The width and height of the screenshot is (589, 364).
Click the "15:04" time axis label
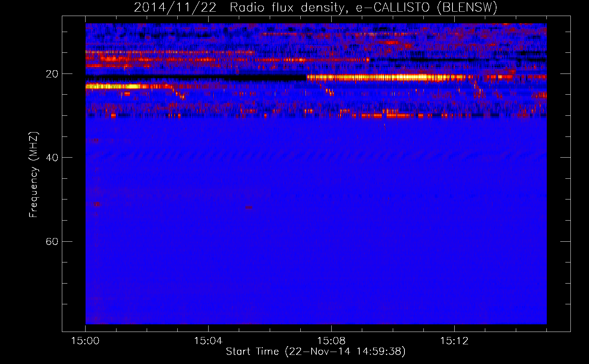(x=208, y=341)
